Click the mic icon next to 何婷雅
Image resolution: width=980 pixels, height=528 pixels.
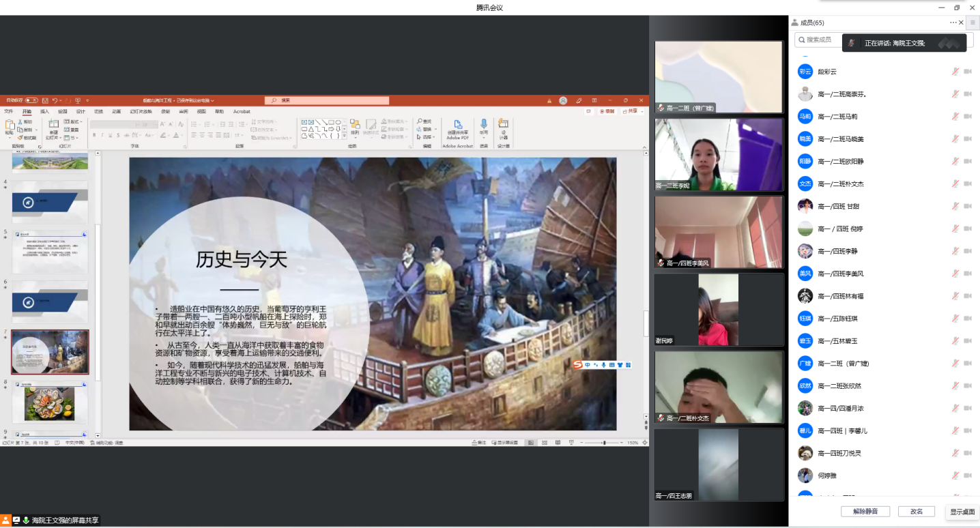955,475
